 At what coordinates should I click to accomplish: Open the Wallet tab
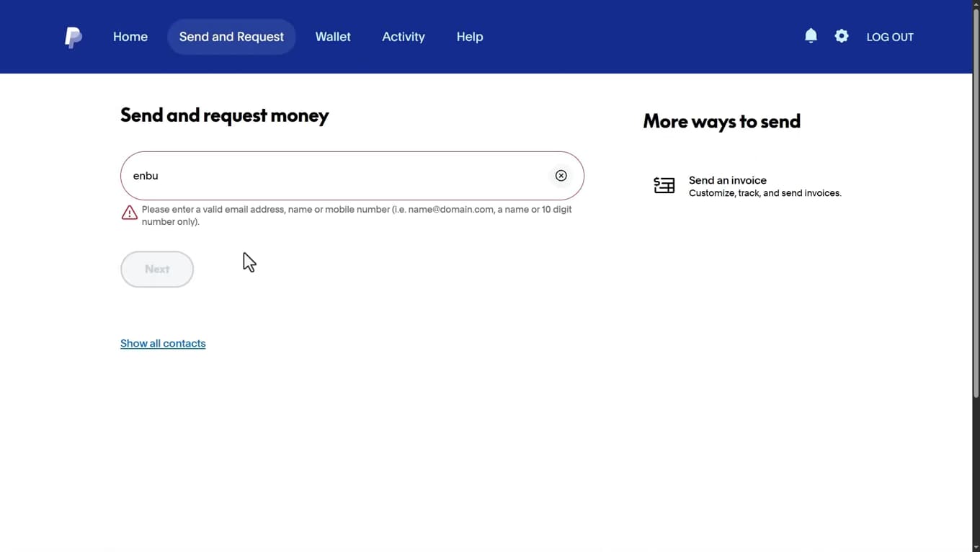333,37
